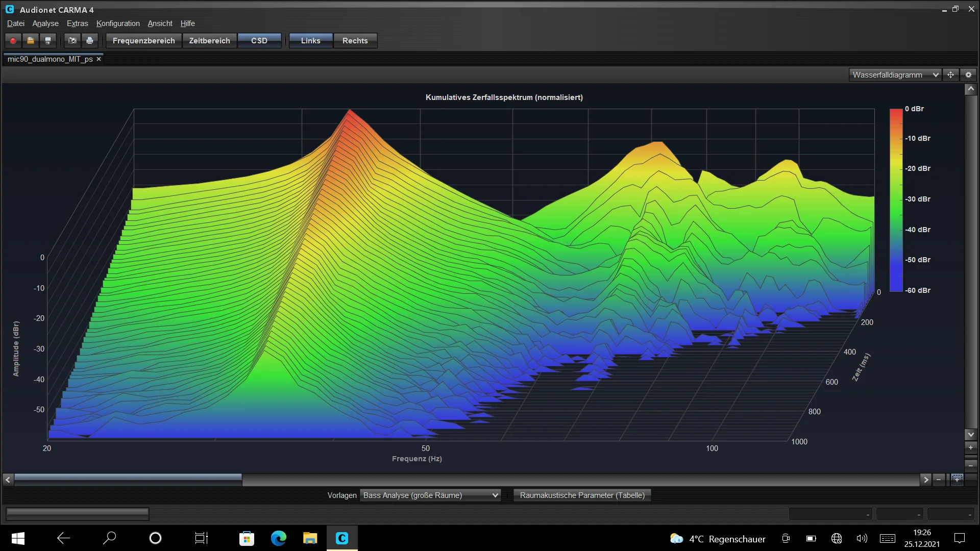This screenshot has width=980, height=551.
Task: Select the CSD view button
Action: pyautogui.click(x=259, y=41)
